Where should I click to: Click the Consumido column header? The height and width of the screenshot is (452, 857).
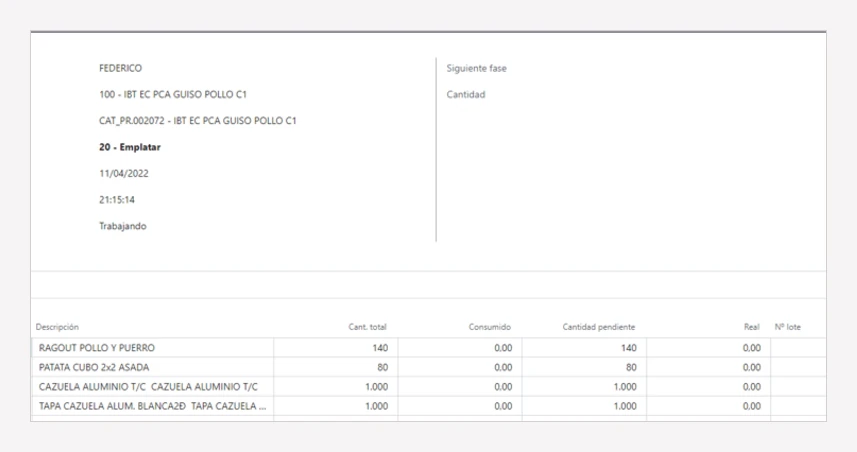[x=489, y=327]
